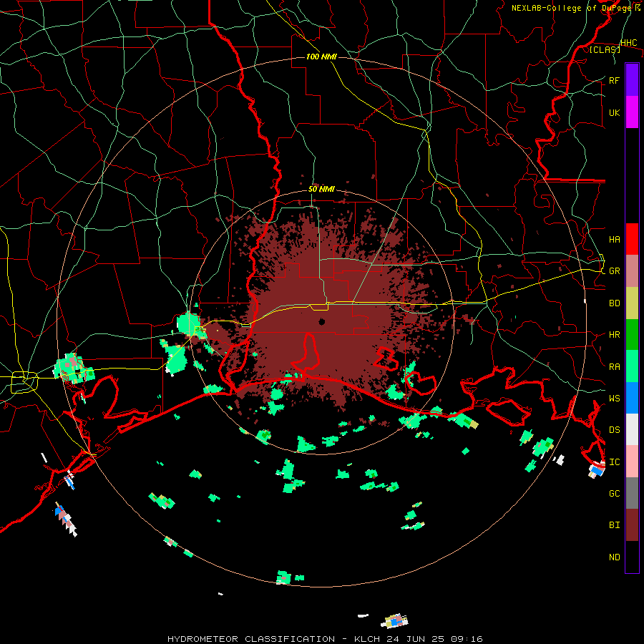Click the UK legend label
Image resolution: width=644 pixels, height=644 pixels.
tap(614, 112)
